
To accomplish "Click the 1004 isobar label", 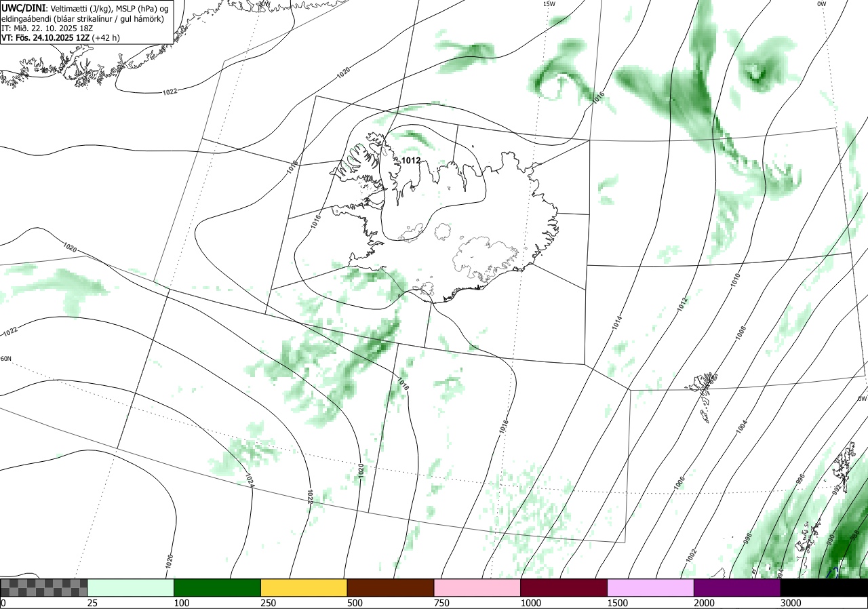I will 741,427.
